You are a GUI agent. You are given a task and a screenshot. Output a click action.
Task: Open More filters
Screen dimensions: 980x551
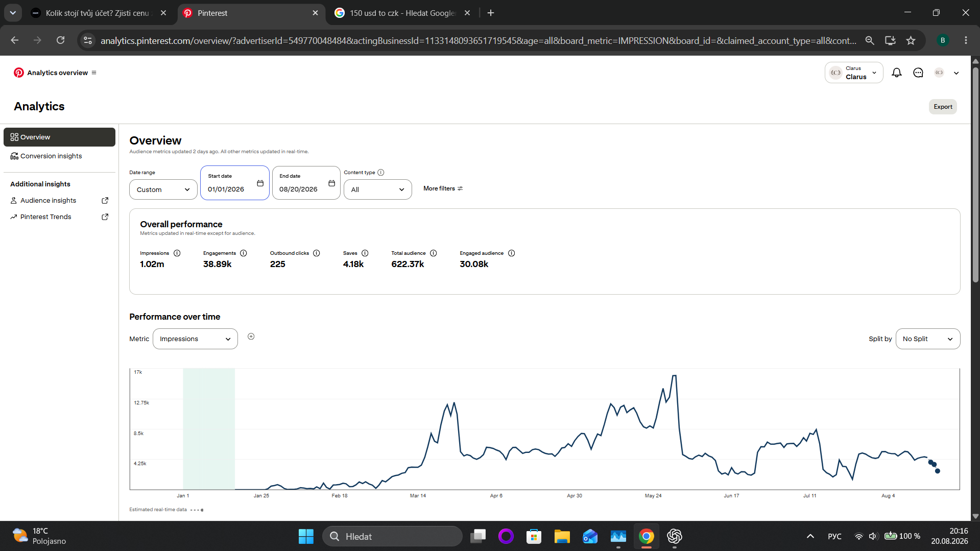pyautogui.click(x=443, y=188)
